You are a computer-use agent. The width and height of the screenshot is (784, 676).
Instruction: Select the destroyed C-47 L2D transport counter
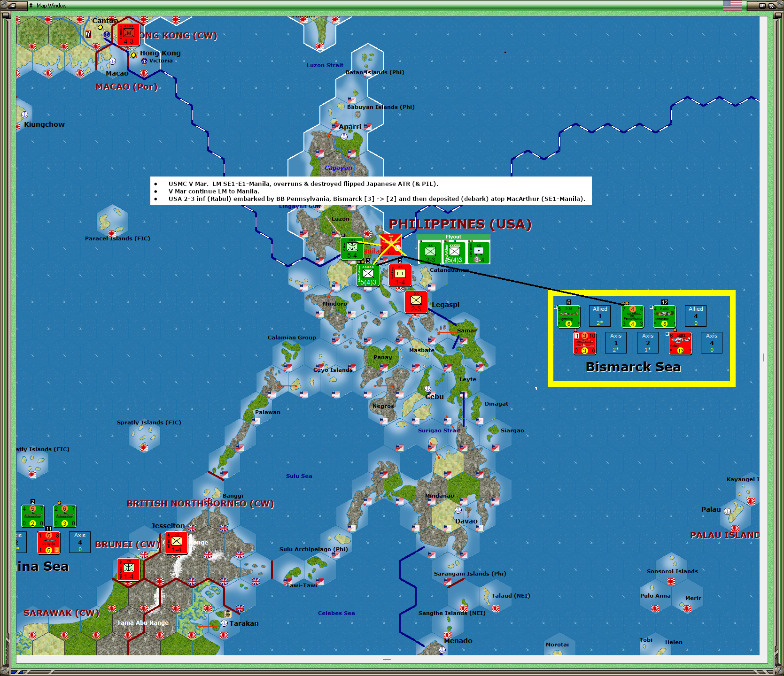391,246
